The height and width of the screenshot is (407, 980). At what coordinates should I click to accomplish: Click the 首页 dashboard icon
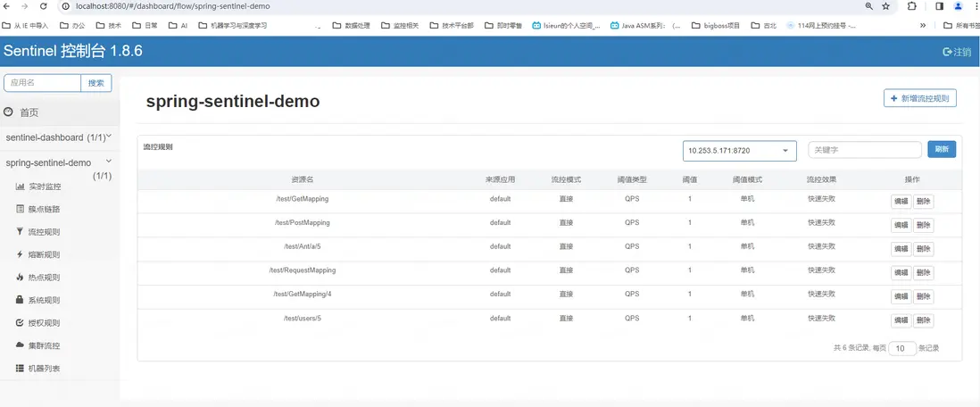point(8,112)
